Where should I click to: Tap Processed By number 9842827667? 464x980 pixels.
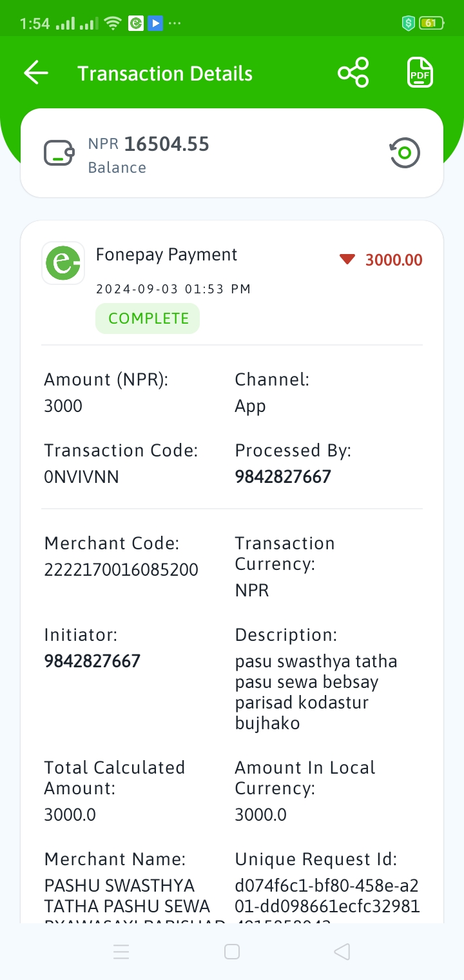point(283,477)
